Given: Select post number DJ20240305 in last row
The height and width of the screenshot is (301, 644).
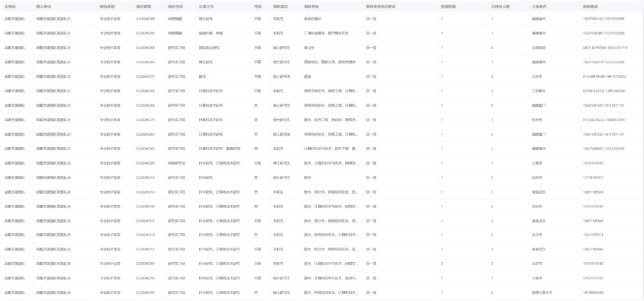Looking at the screenshot, I should [x=145, y=293].
